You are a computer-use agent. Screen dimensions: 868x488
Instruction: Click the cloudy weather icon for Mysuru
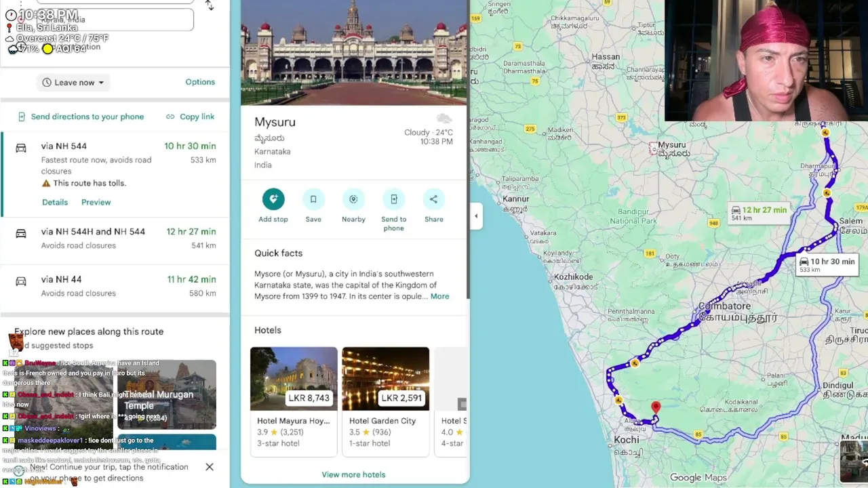point(444,119)
